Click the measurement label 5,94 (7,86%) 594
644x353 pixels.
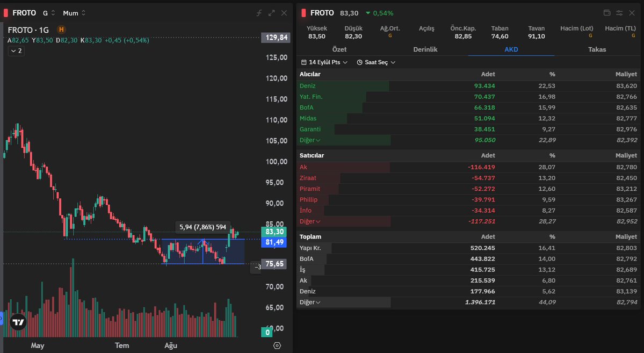coord(203,227)
